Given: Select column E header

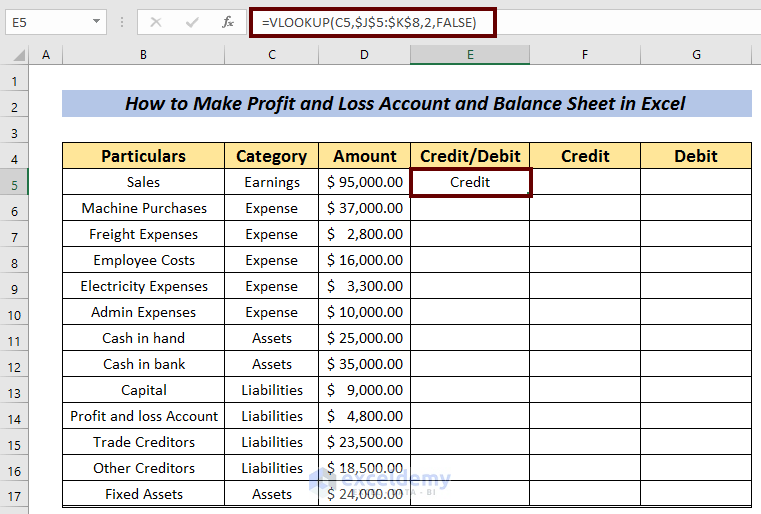Looking at the screenshot, I should coord(470,55).
